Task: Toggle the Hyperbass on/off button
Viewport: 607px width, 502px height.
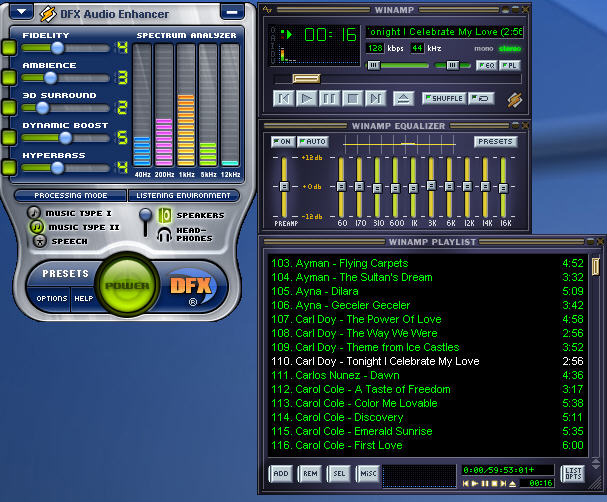Action: [9, 167]
